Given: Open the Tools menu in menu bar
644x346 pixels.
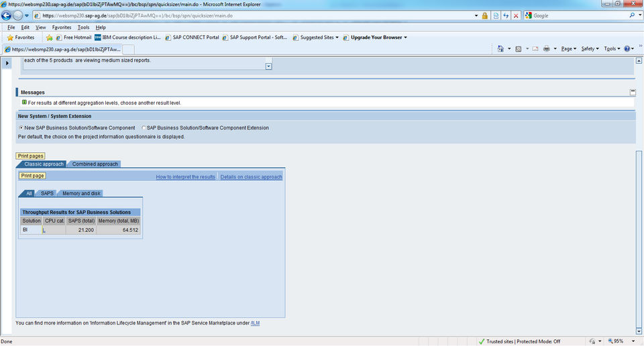Looking at the screenshot, I should (83, 27).
